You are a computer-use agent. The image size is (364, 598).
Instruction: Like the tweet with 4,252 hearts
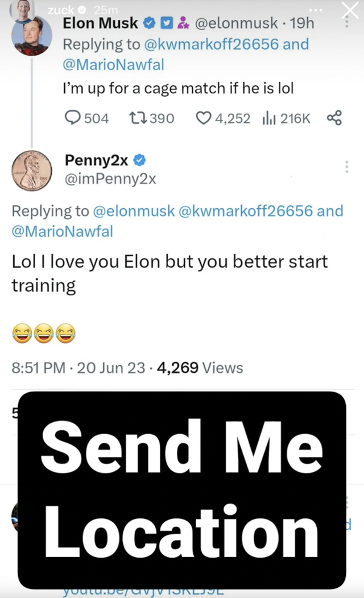(204, 118)
